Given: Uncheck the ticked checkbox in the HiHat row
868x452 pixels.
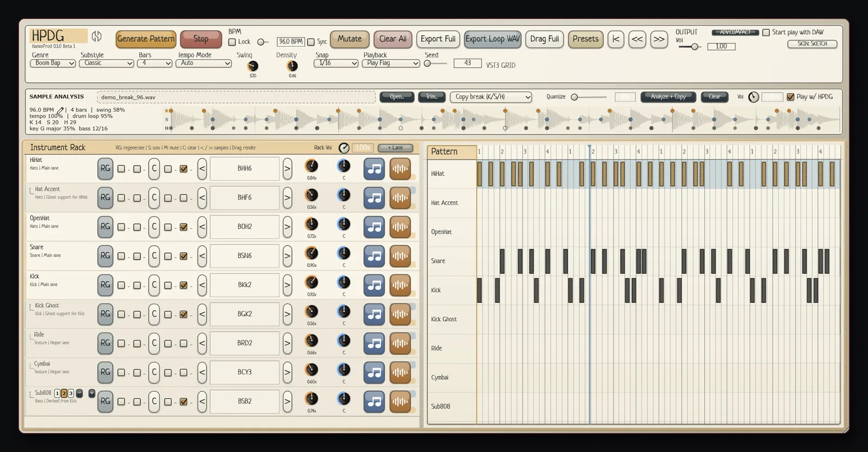Looking at the screenshot, I should click(x=183, y=169).
